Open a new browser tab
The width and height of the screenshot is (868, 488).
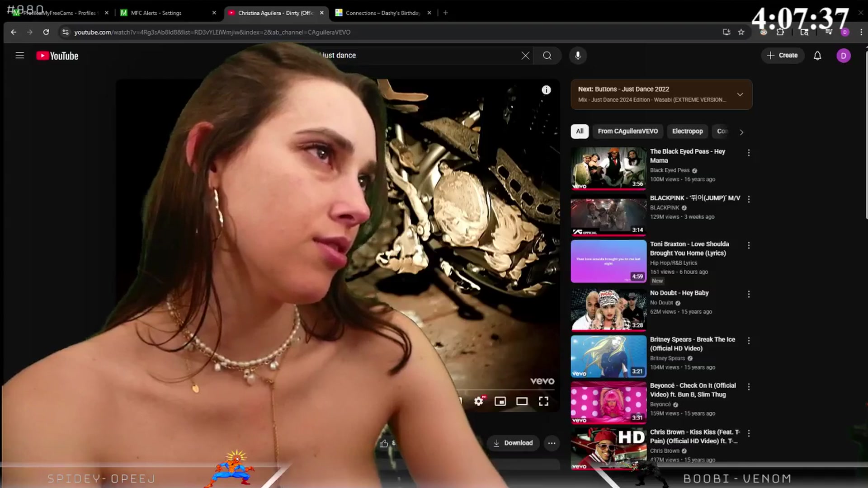[x=445, y=13]
